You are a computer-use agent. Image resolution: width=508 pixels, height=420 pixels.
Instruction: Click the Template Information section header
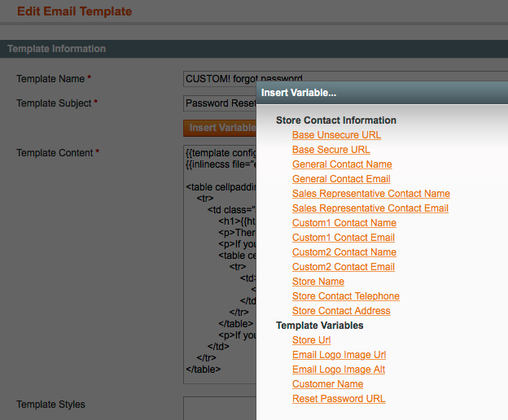tap(254, 49)
